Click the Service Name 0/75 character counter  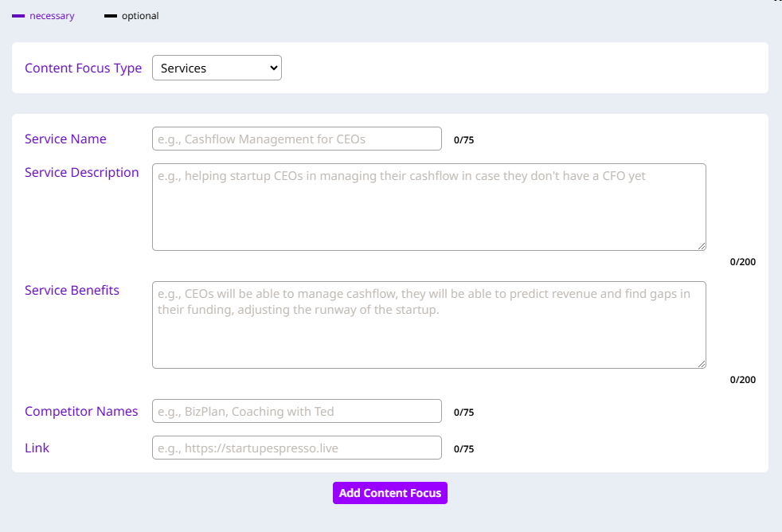463,140
